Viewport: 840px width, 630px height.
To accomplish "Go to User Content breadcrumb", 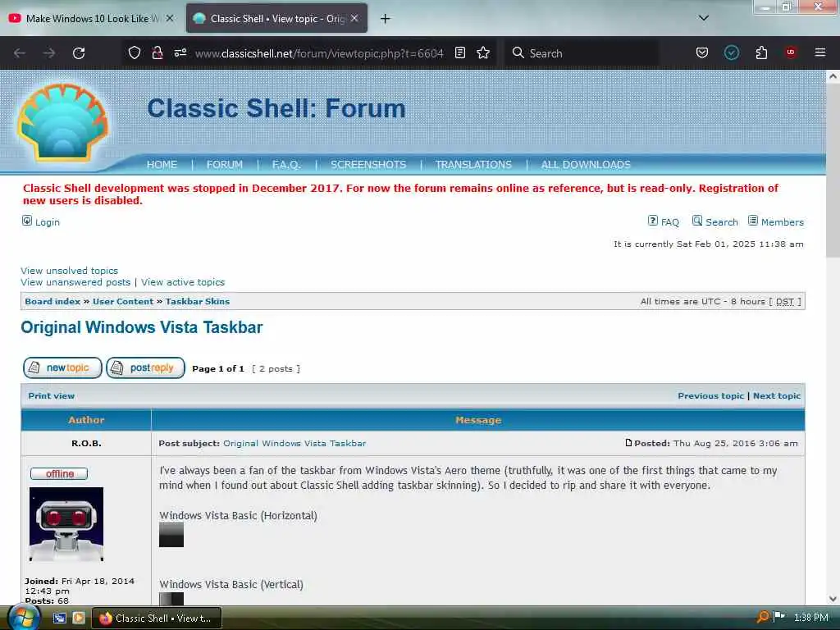I will [123, 302].
